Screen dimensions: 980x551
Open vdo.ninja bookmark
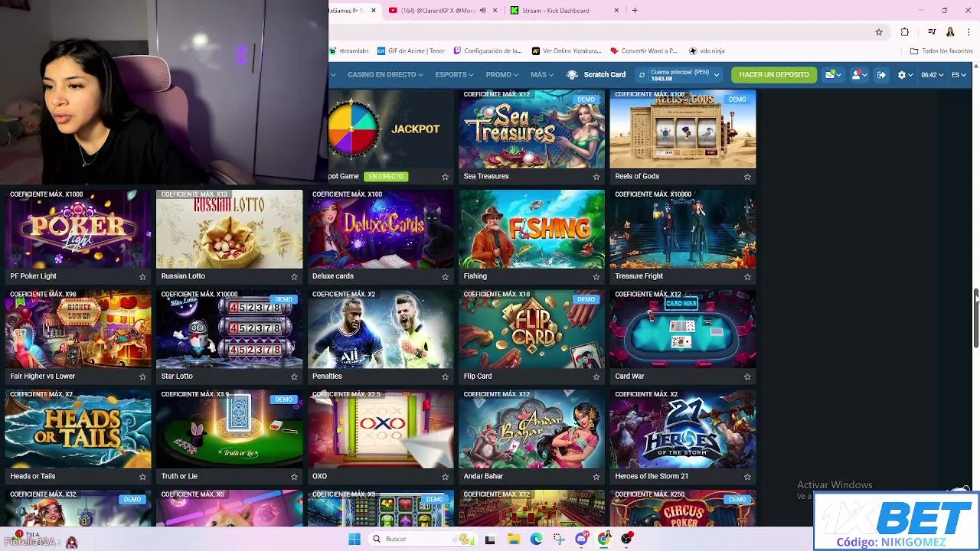point(707,51)
